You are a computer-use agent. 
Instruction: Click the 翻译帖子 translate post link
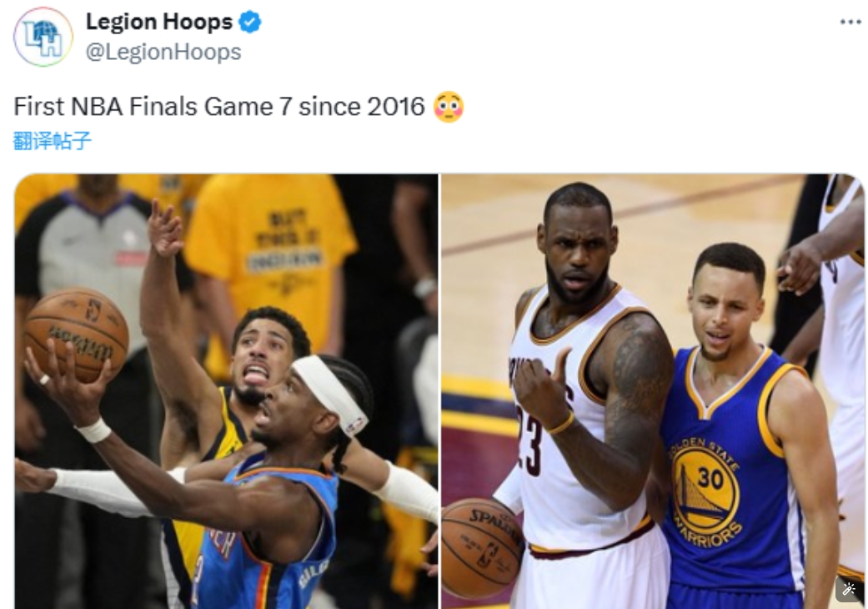[x=52, y=141]
